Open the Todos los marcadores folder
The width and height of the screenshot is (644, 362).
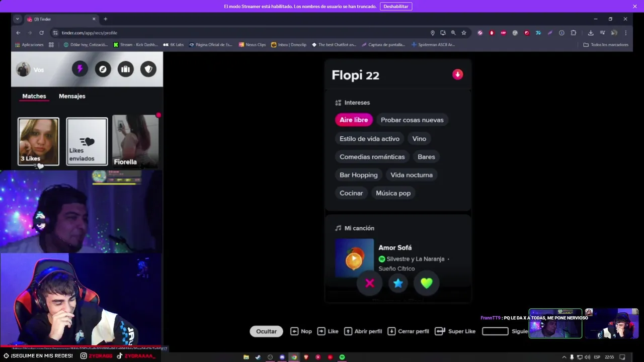pyautogui.click(x=606, y=45)
